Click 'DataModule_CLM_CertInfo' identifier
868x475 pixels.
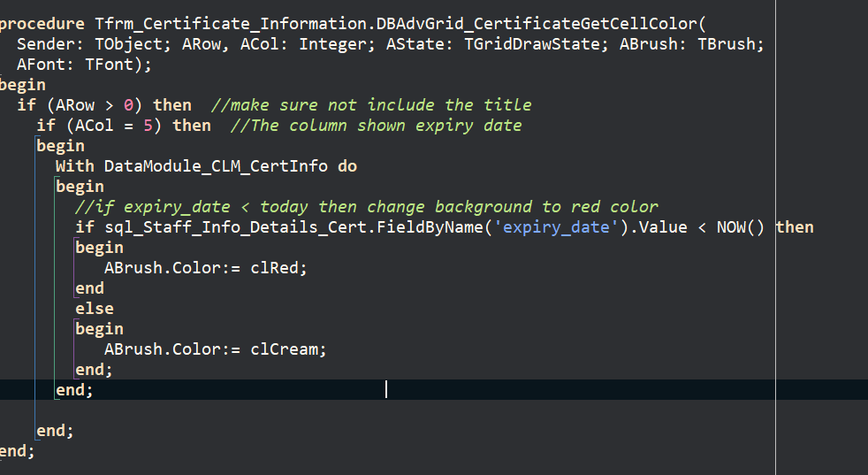[x=216, y=166]
